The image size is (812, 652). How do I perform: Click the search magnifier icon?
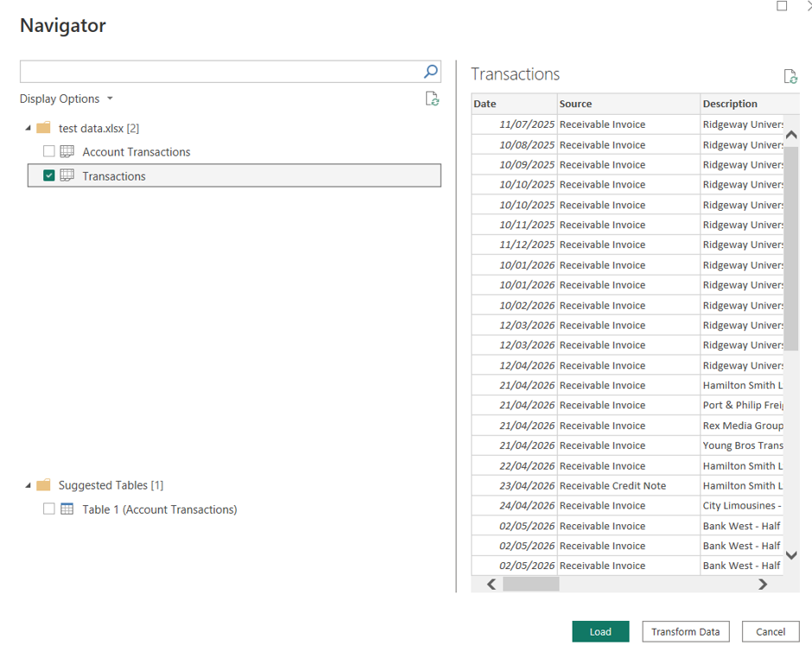tap(430, 72)
